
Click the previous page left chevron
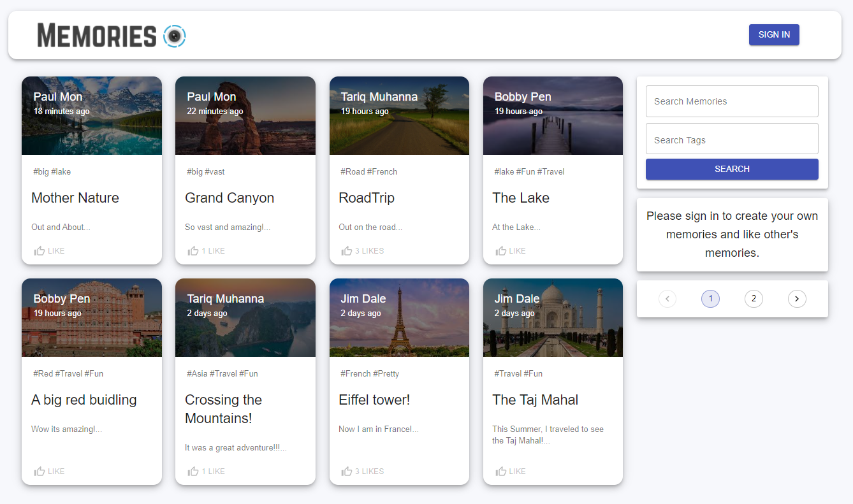point(667,298)
